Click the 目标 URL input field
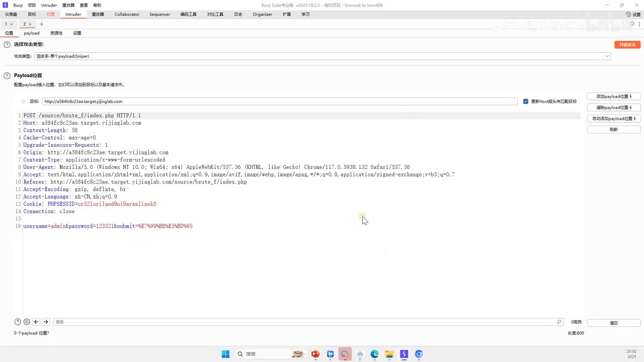The image size is (644, 362). pos(280,102)
